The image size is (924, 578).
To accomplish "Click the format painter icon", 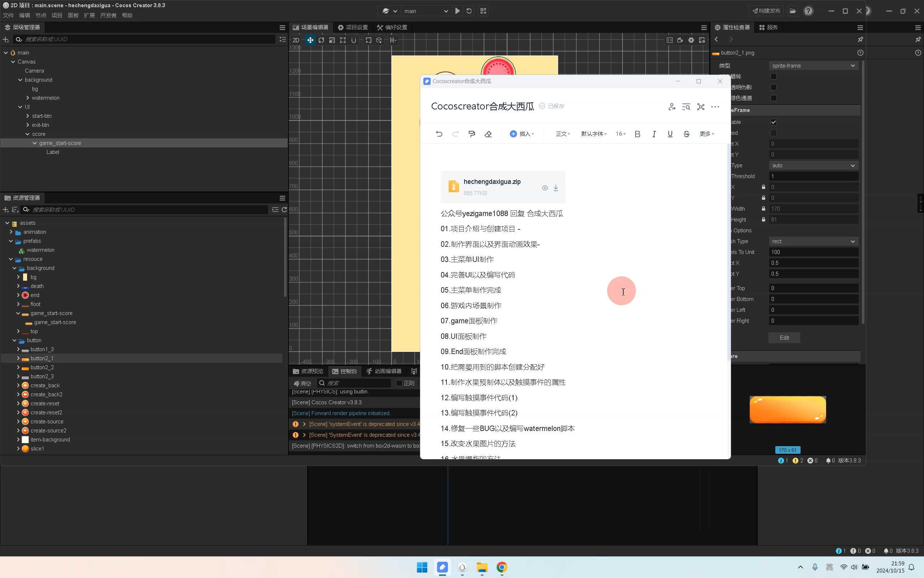I will (471, 134).
